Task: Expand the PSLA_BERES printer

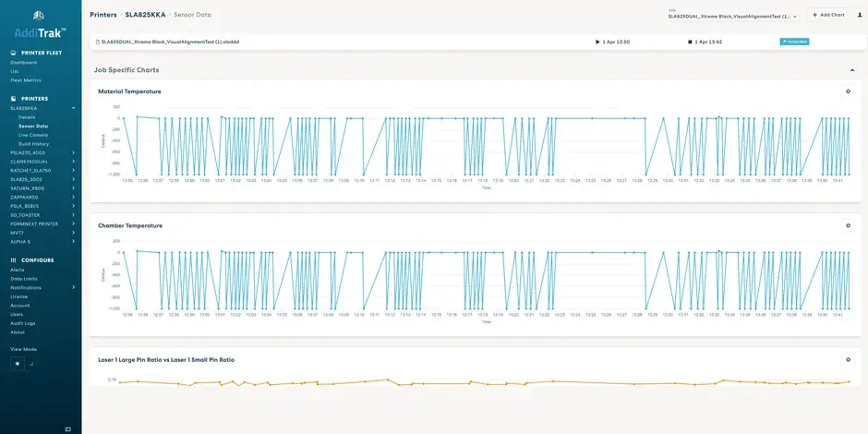Action: (74, 206)
